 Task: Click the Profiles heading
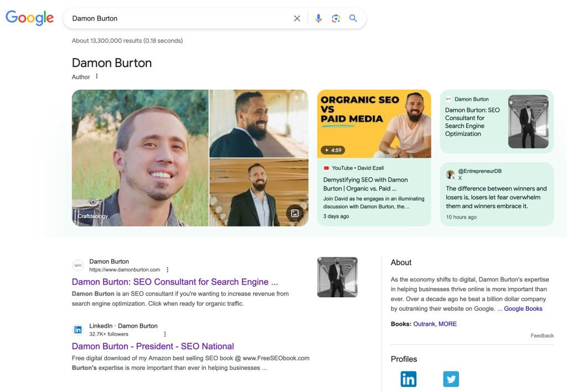point(404,359)
